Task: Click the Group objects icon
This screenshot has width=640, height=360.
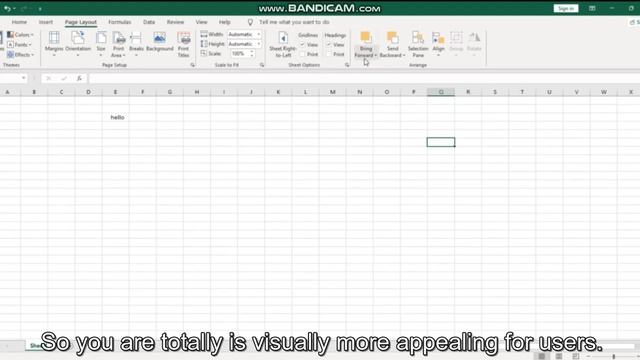Action: (x=456, y=38)
